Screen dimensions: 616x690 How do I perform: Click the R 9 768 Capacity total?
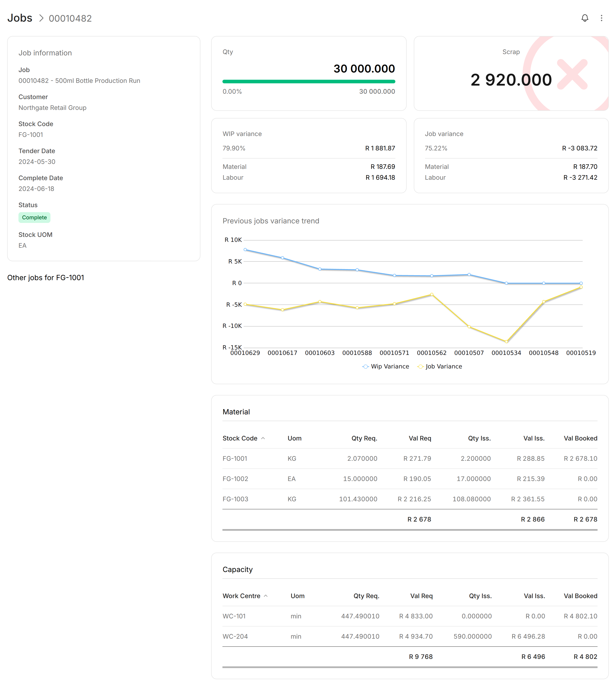point(421,657)
